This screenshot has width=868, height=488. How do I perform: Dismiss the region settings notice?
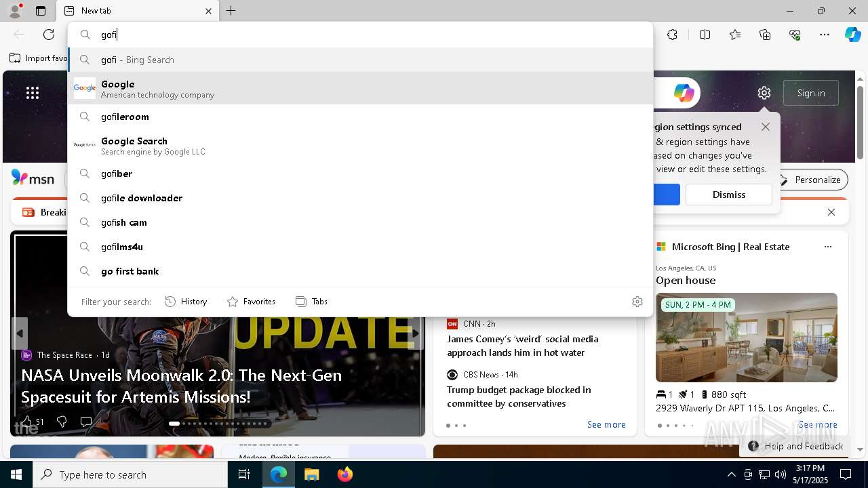(x=729, y=195)
